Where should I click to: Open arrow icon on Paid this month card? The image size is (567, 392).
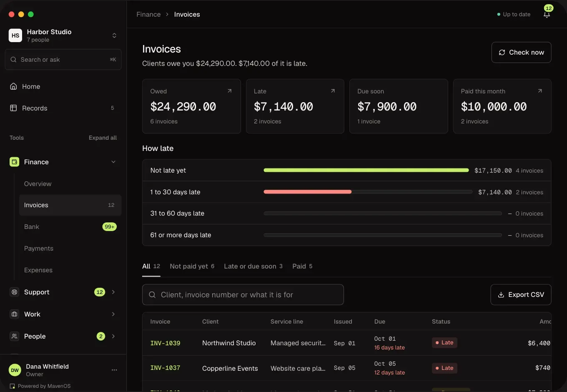click(x=540, y=91)
